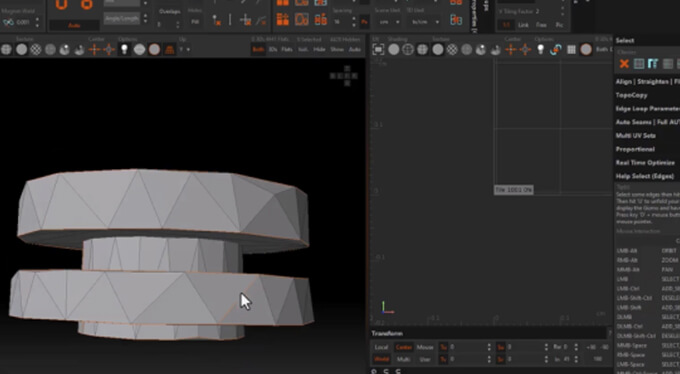
Task: Toggle 3Ds visibility filter
Action: (273, 49)
